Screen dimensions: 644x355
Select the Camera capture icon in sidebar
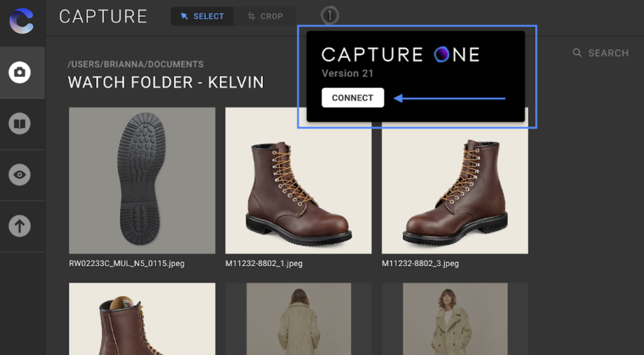click(19, 72)
